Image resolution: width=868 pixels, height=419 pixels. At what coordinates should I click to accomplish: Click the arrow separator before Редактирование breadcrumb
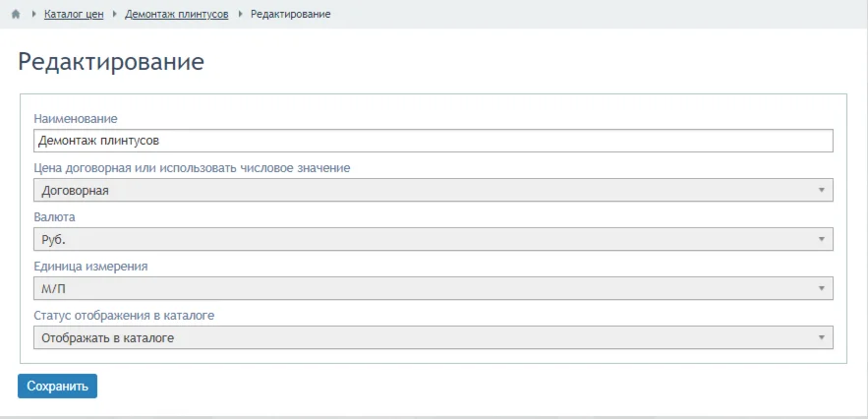[x=242, y=15]
